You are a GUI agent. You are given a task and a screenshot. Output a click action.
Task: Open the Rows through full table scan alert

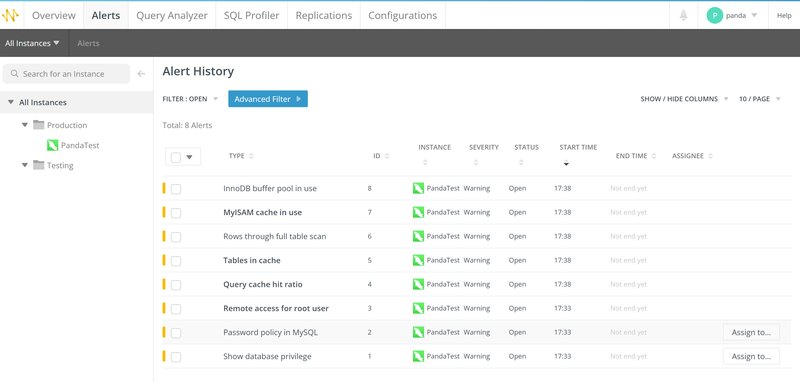(274, 236)
